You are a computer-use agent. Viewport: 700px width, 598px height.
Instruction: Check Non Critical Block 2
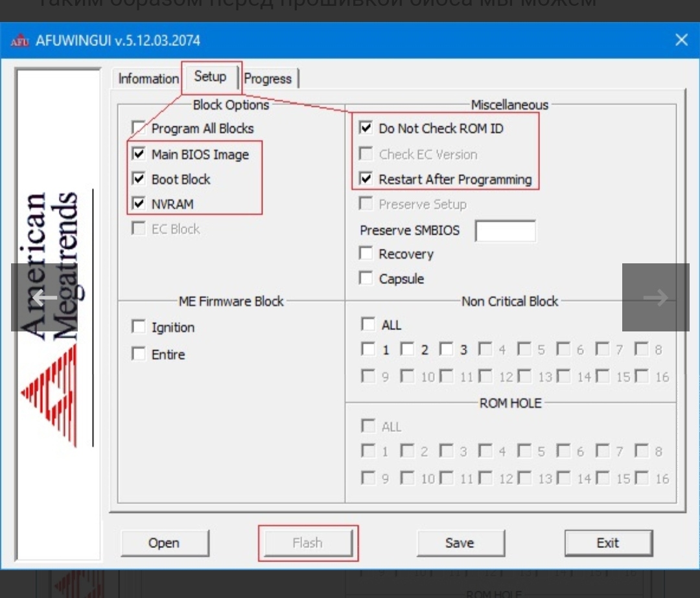click(407, 349)
